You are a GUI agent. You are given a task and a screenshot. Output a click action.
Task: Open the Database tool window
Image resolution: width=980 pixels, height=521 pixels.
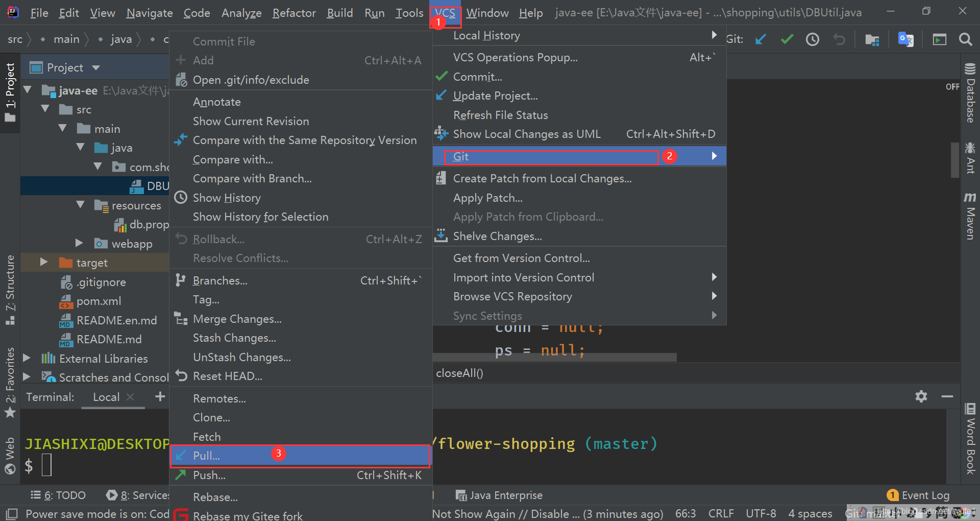tap(970, 93)
